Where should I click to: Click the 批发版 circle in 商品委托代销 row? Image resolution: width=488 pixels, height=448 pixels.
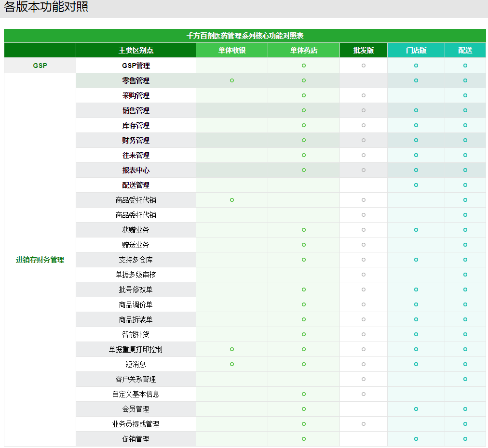364,215
